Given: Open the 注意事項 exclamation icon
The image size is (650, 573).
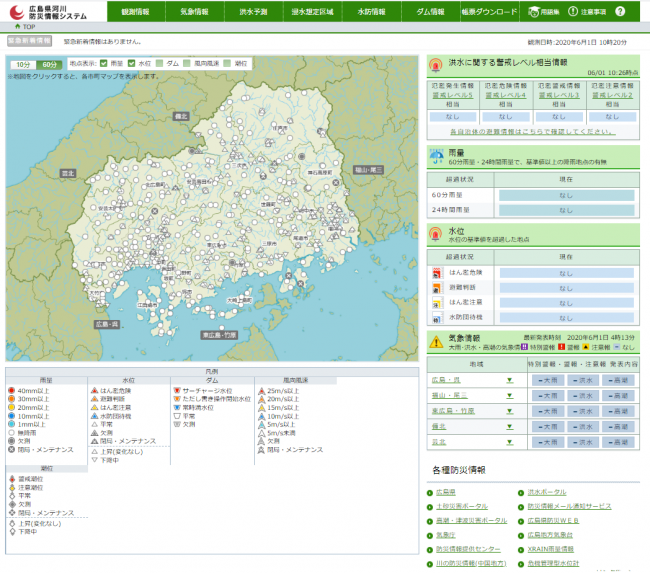Looking at the screenshot, I should pyautogui.click(x=572, y=11).
